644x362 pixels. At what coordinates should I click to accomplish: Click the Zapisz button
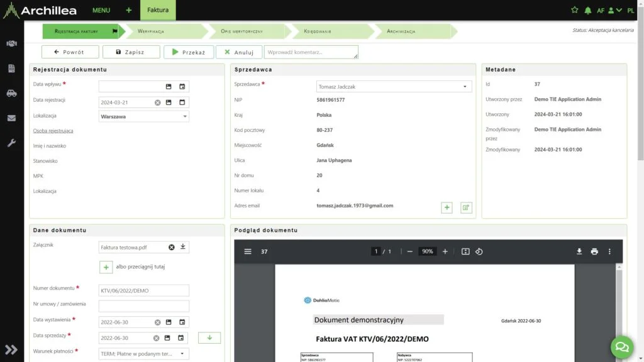coord(131,52)
